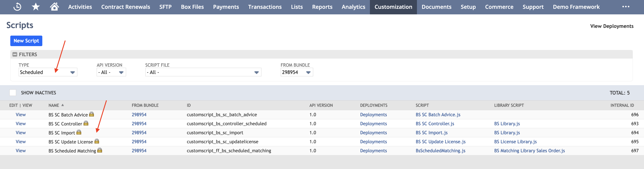This screenshot has width=644, height=169.
Task: Toggle the Show Inactives checkbox
Action: coord(13,93)
